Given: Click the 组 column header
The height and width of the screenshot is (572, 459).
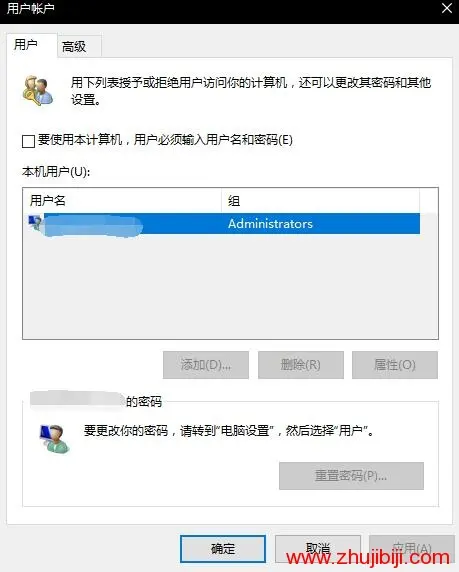Looking at the screenshot, I should [320, 200].
